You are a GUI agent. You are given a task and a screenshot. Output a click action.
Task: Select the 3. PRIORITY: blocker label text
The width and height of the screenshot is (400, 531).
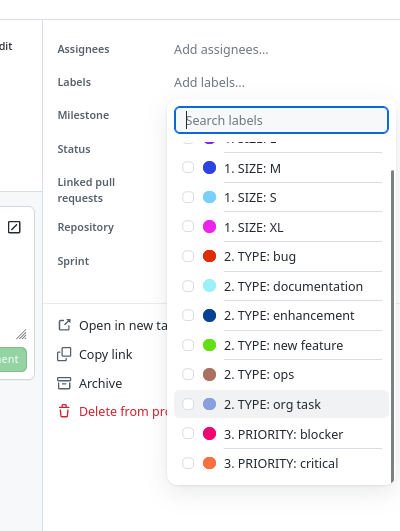[x=283, y=434]
